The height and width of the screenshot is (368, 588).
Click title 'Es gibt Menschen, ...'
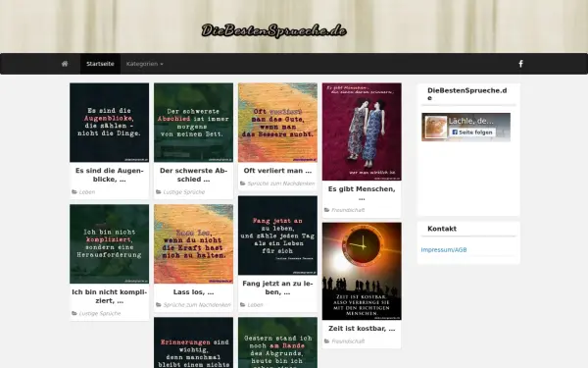[x=362, y=193]
